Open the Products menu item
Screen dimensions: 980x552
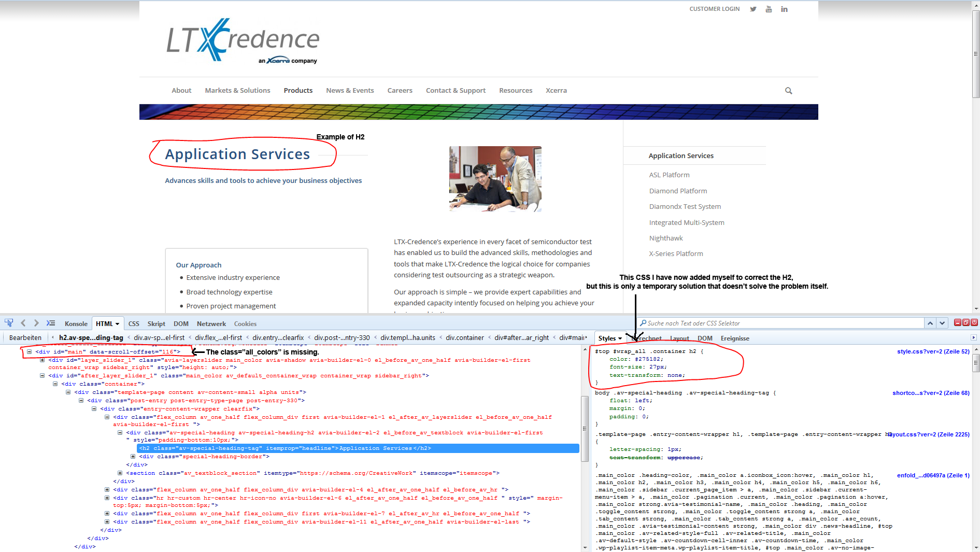[x=298, y=90]
